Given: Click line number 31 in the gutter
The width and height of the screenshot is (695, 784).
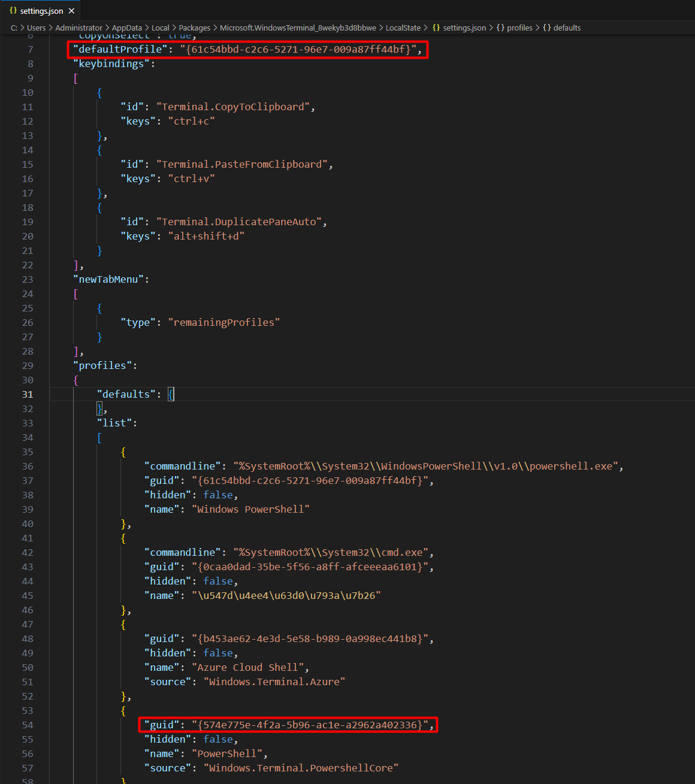Looking at the screenshot, I should [28, 394].
